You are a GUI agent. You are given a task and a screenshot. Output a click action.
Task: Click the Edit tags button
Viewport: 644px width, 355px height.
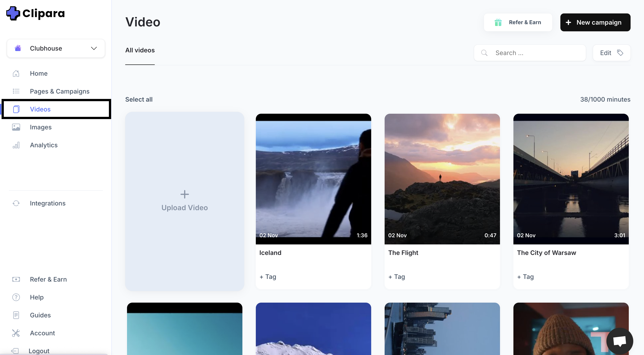(612, 53)
